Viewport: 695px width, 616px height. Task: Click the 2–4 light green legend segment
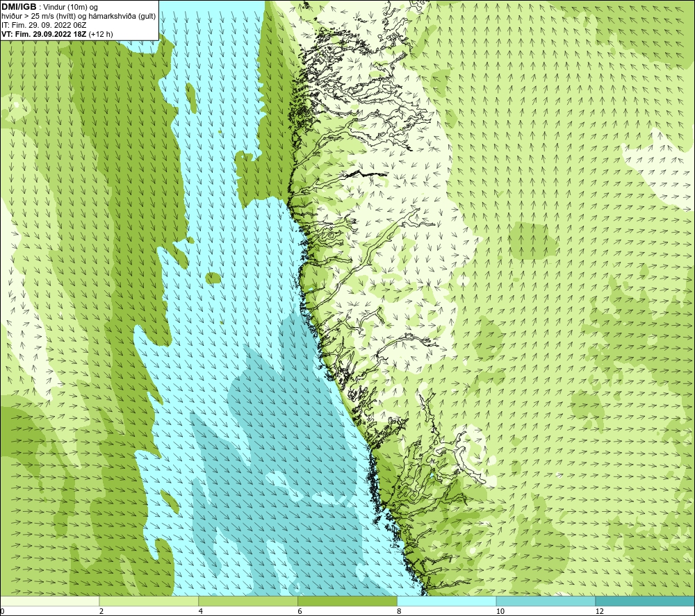tap(149, 601)
